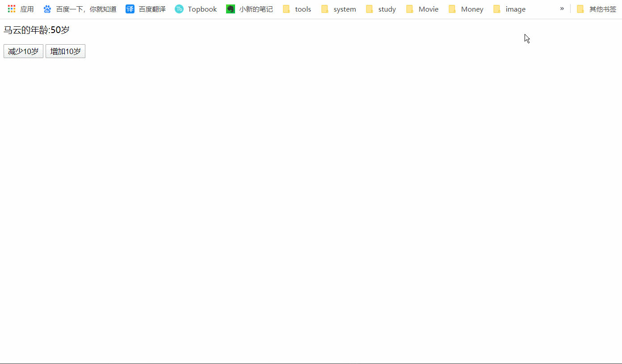
Task: Open the 应用 apps shortcut on the bookmarks bar
Action: click(21, 8)
